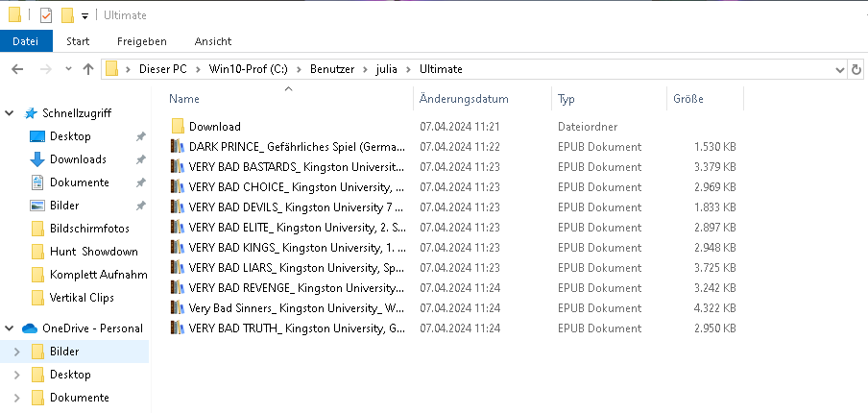Select Desktop folder under OneDrive

(70, 375)
